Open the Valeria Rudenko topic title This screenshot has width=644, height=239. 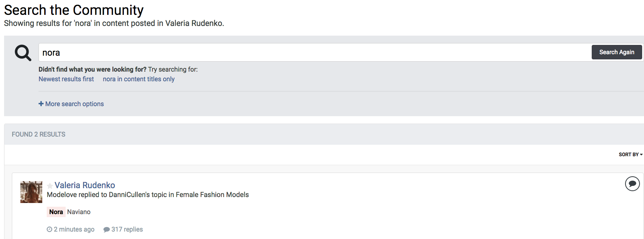[x=85, y=185]
